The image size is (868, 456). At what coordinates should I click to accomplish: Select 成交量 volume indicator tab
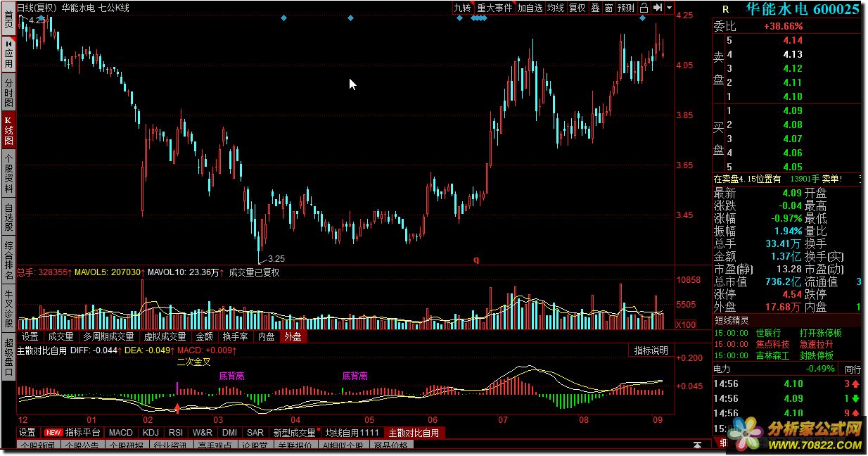[60, 336]
